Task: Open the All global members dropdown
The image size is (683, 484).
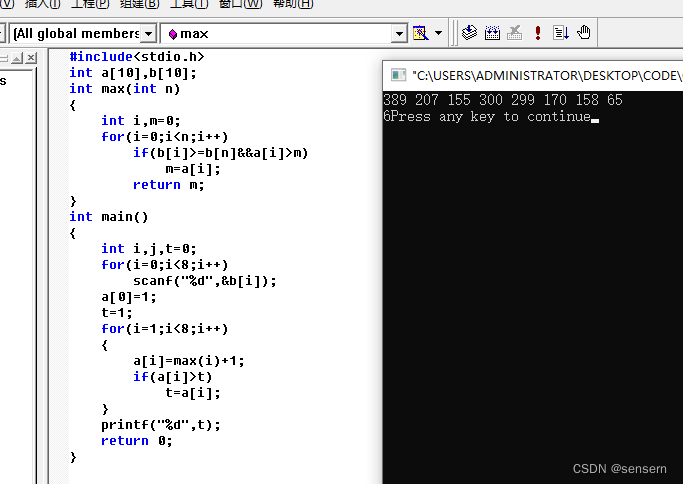Action: [149, 34]
